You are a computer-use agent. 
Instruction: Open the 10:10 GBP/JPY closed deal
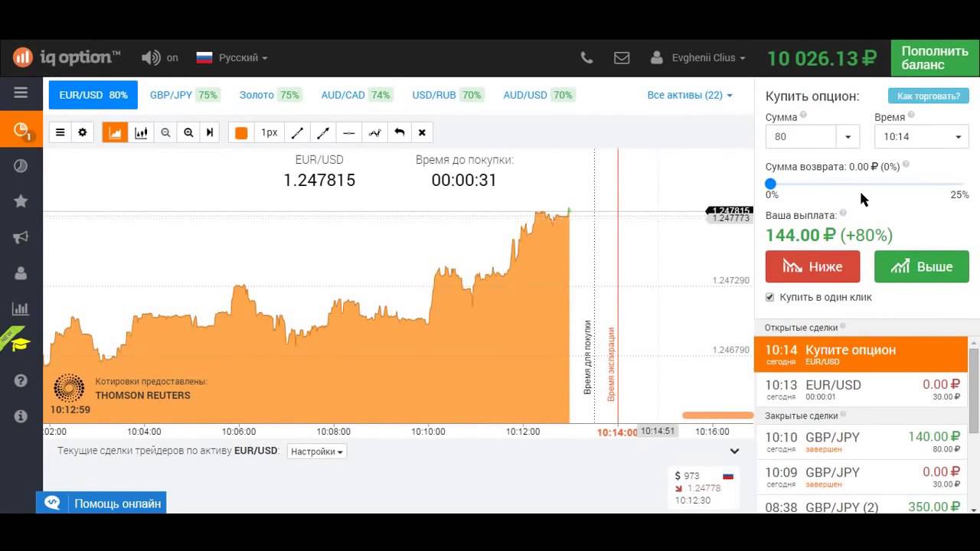(x=861, y=442)
